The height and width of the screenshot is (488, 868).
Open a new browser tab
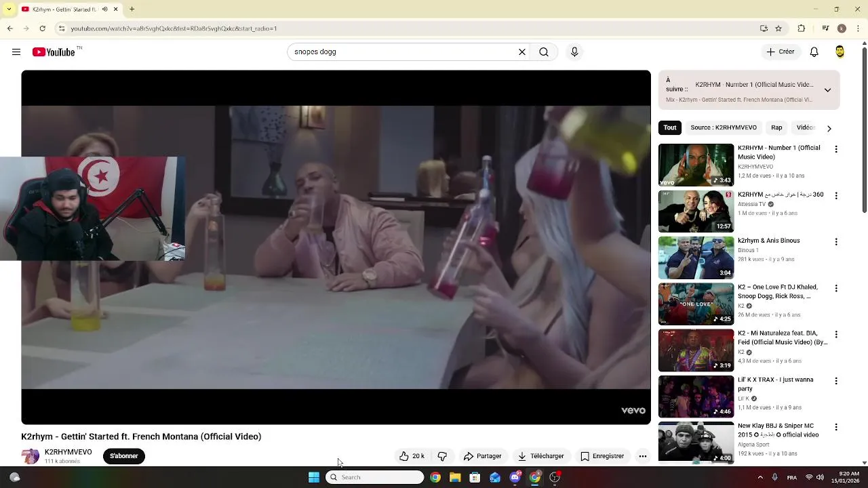pos(132,9)
